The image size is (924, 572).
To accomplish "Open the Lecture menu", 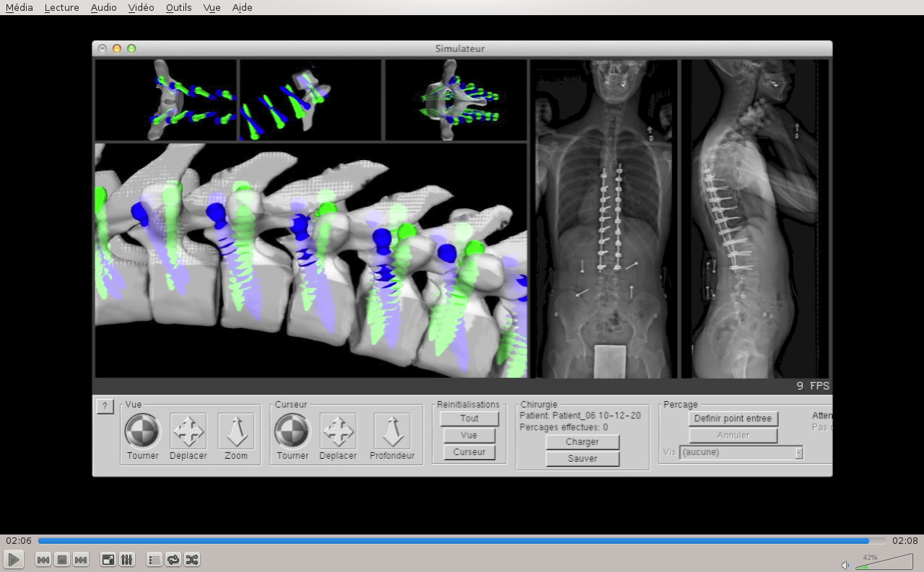I will tap(61, 7).
